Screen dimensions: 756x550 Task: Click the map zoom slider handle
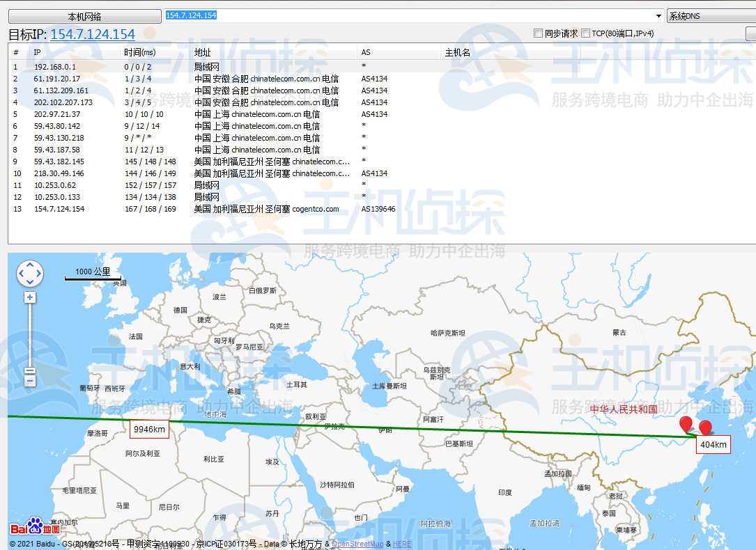coord(30,371)
